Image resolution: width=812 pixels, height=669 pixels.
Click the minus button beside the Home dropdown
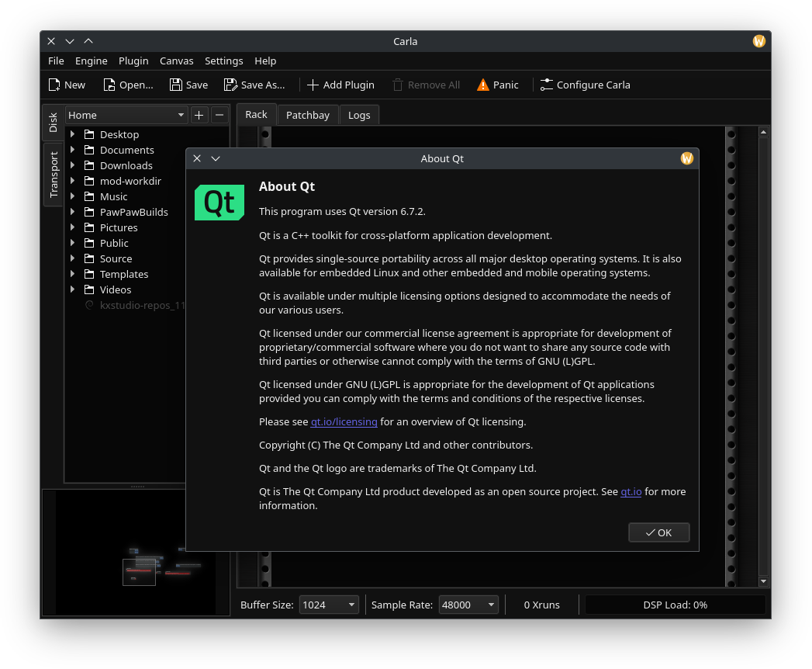point(219,115)
